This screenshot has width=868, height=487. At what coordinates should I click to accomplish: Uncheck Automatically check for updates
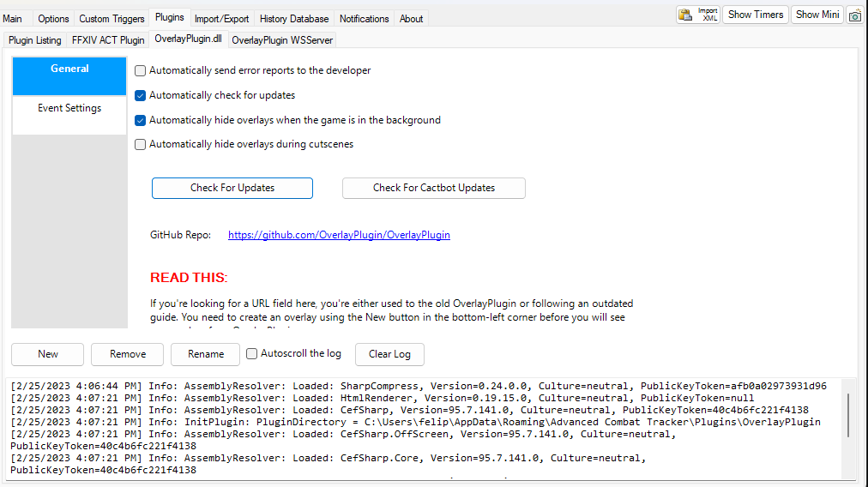click(141, 96)
